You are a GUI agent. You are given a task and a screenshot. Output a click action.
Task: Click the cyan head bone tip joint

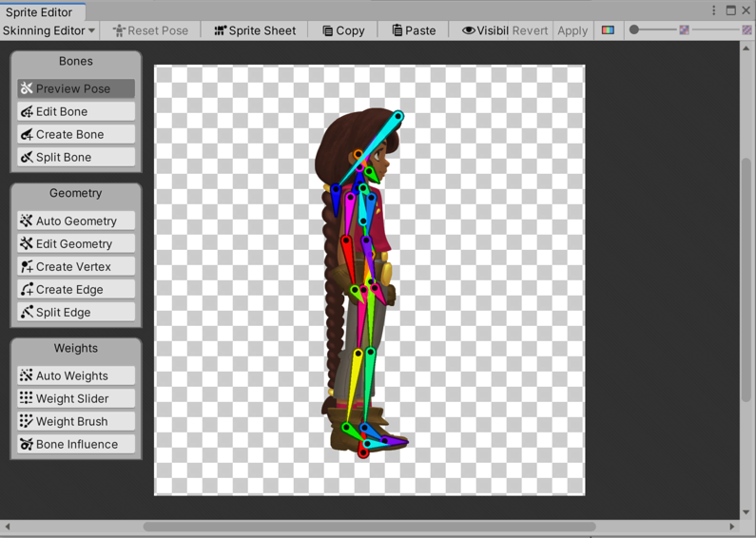(398, 116)
